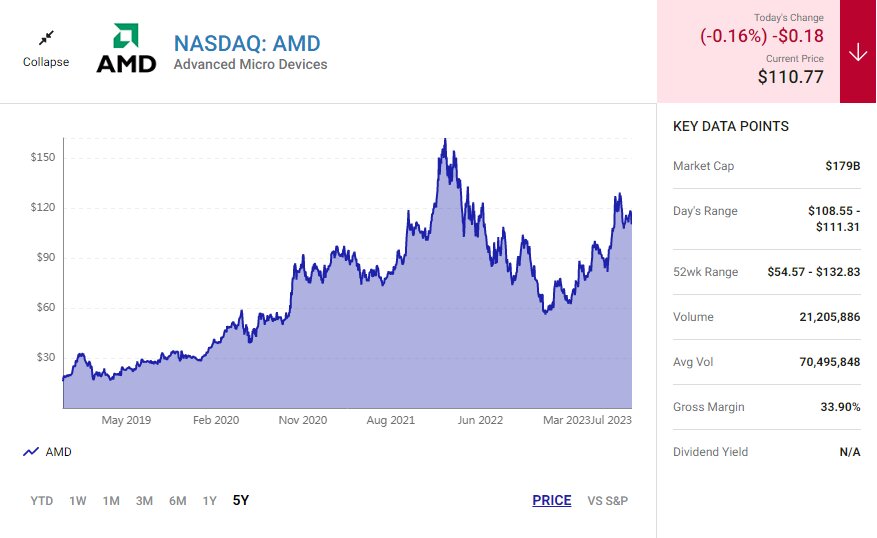Switch chart to 6M range

tap(177, 501)
